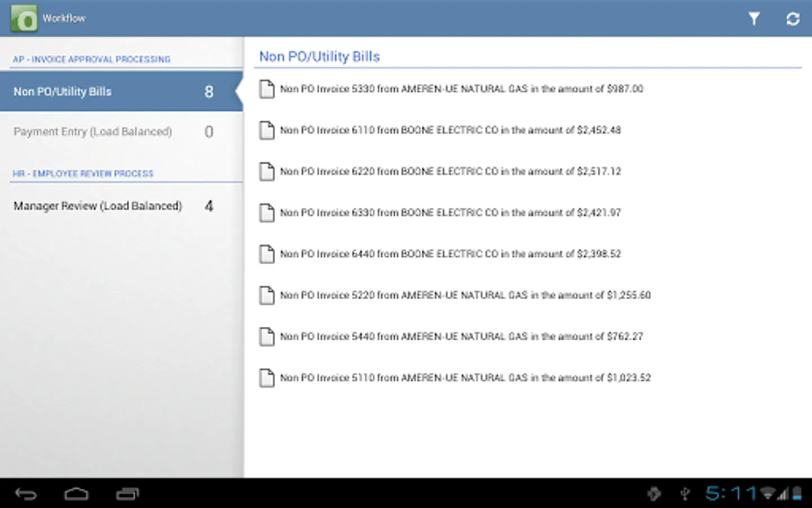Tap the USB connection status icon
Image resolution: width=812 pixels, height=508 pixels.
click(685, 494)
